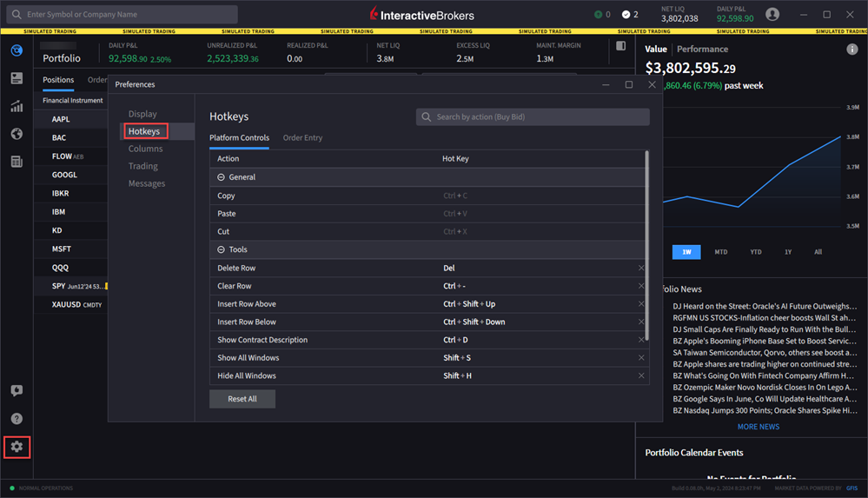Close the Preferences dialog
Viewport: 868px width, 498px height.
(653, 84)
